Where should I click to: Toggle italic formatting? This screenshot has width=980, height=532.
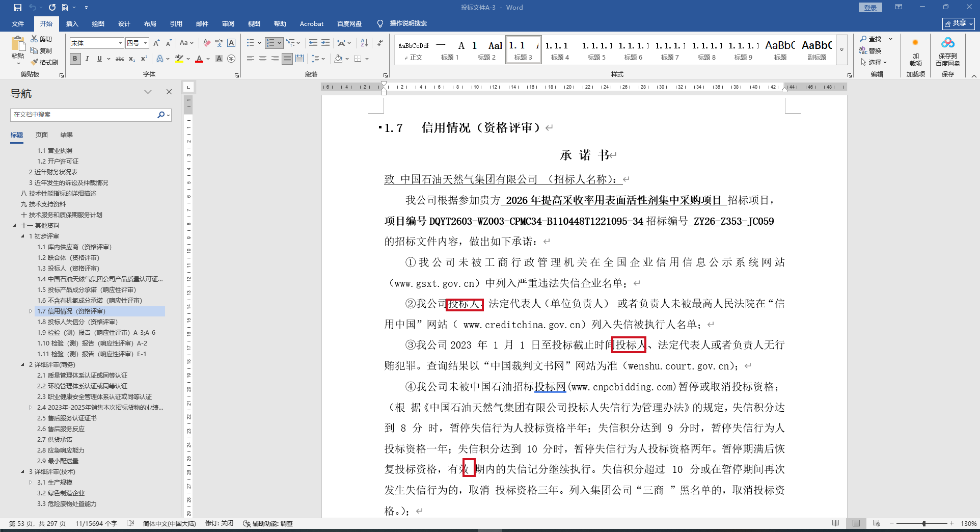coord(87,59)
